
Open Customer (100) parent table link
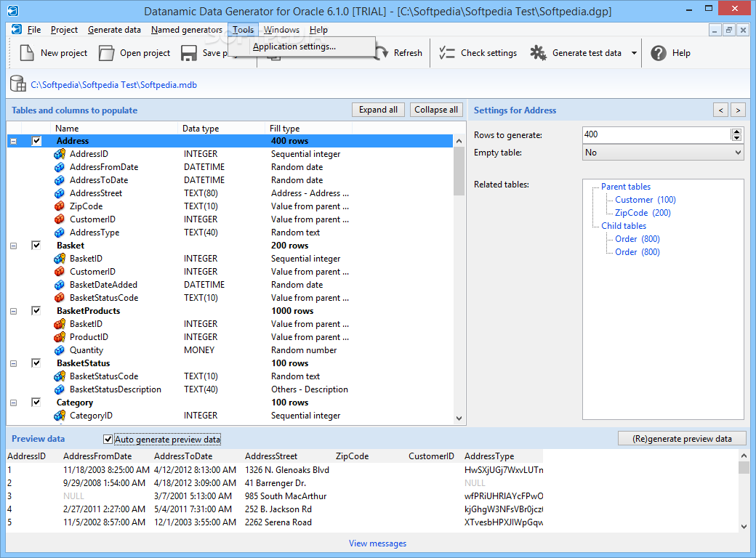(x=645, y=200)
